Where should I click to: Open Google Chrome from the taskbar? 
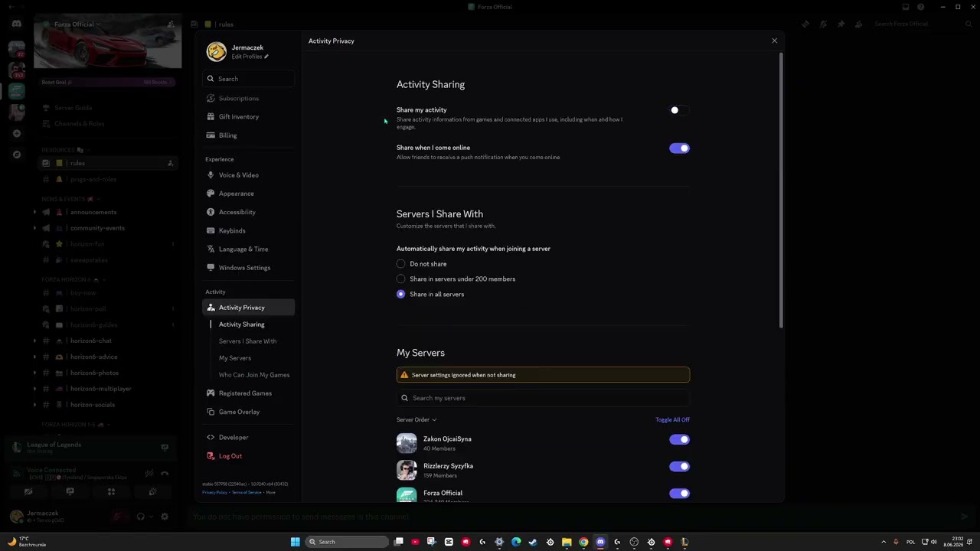tap(583, 542)
